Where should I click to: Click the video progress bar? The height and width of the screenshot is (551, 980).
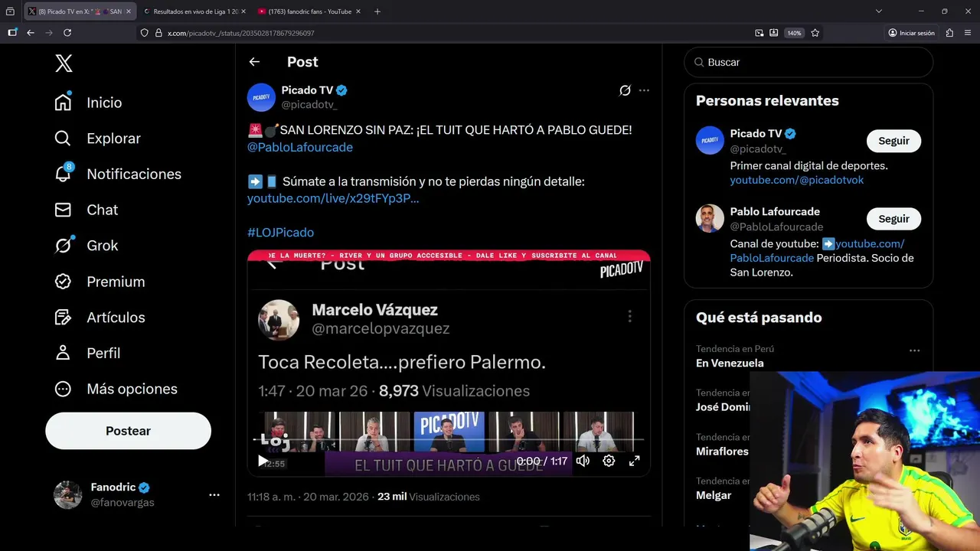[449, 440]
